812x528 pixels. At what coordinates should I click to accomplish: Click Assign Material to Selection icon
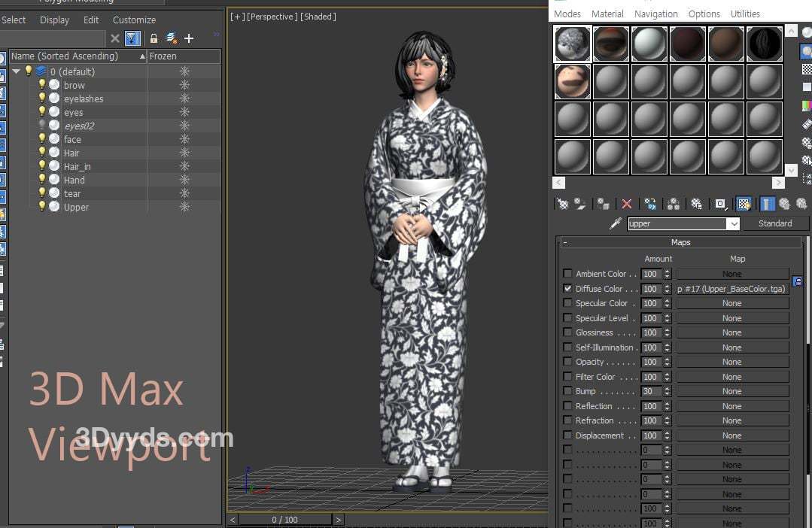point(603,204)
